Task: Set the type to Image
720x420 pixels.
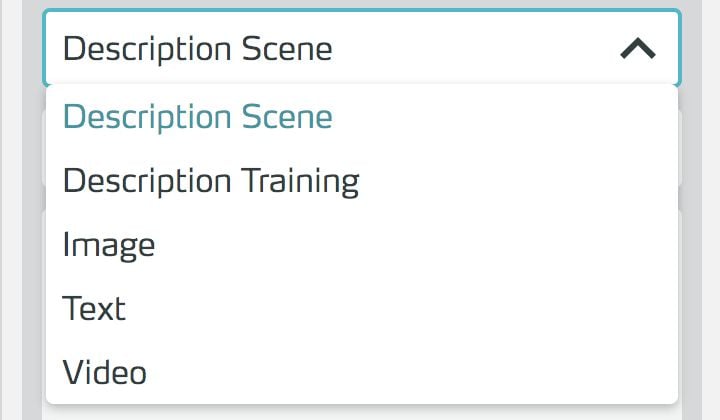Action: [x=109, y=245]
